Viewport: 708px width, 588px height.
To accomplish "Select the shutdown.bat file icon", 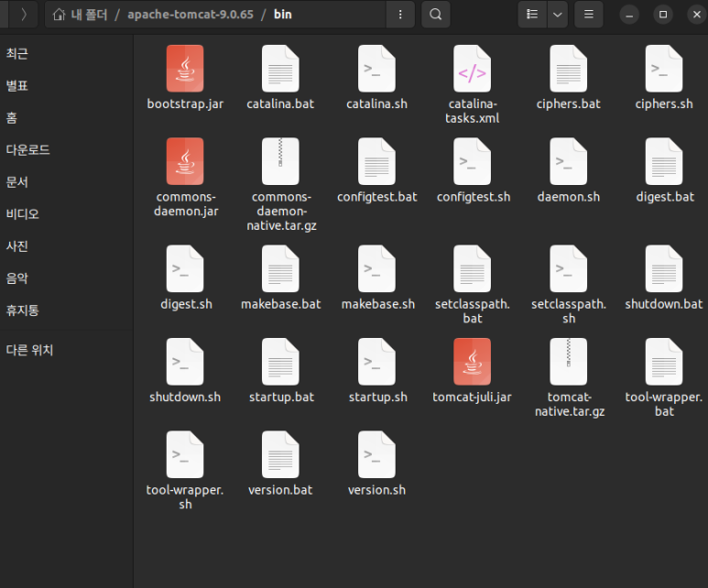I will pyautogui.click(x=664, y=269).
